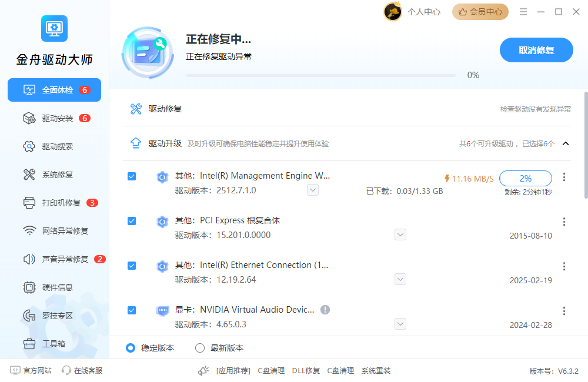Click the [应用推荐] footer link
This screenshot has width=588, height=382.
coord(233,371)
